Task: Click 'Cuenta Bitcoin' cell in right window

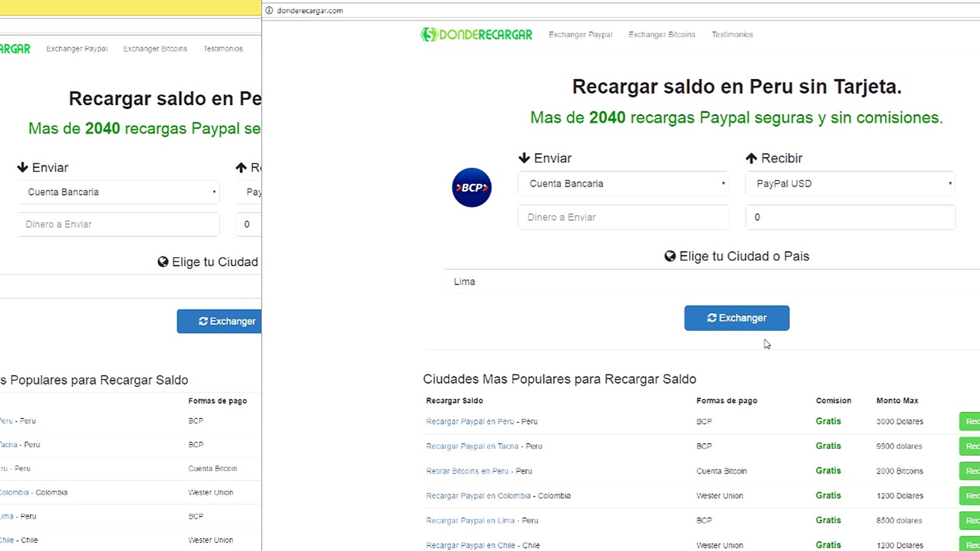Action: click(x=722, y=471)
